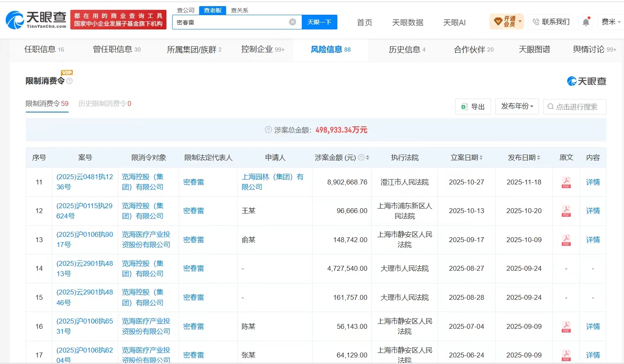Clear the search box with the X icon
624x364 pixels.
tap(292, 22)
